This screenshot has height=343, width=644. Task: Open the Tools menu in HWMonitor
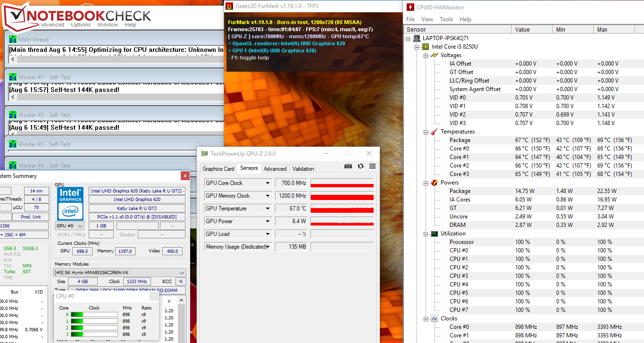[446, 19]
